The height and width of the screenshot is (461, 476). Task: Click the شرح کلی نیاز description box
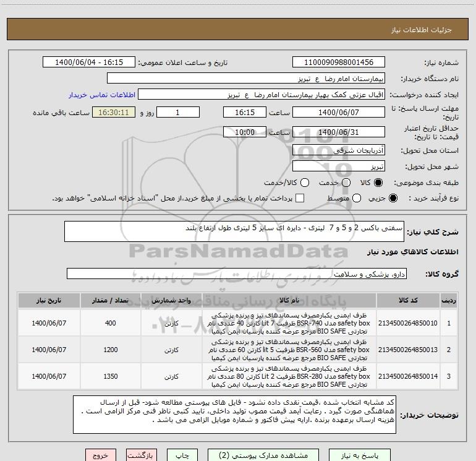[x=234, y=231]
